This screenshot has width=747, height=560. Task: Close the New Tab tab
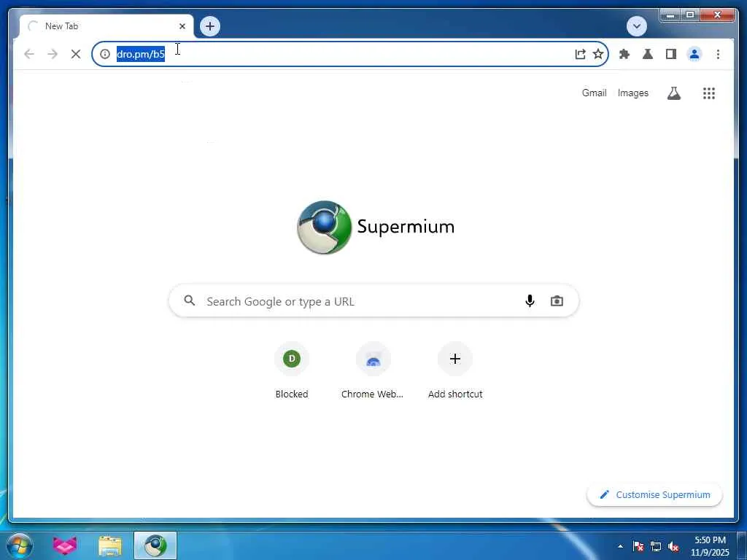182,26
